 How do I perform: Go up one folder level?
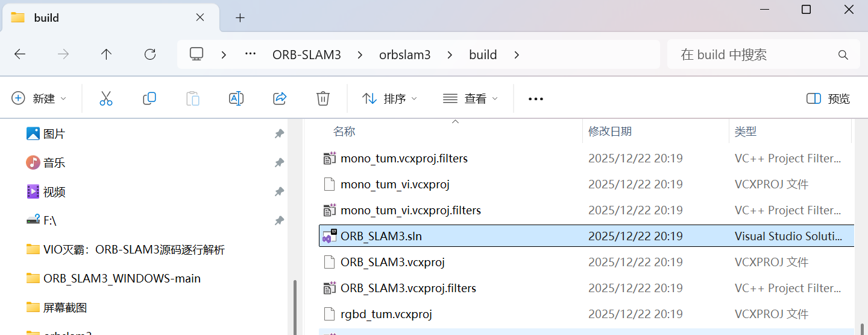(x=107, y=54)
